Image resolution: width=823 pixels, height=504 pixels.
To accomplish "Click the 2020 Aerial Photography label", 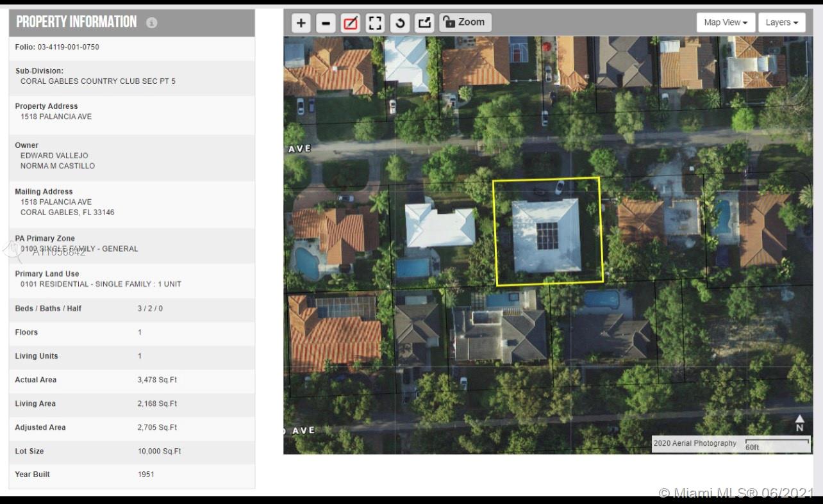I will point(695,443).
